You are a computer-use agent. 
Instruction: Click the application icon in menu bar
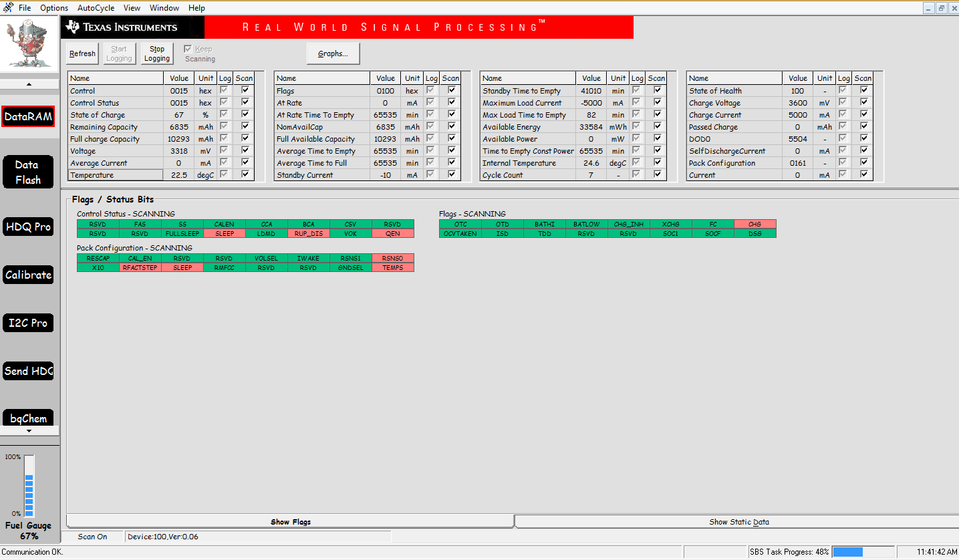point(7,8)
